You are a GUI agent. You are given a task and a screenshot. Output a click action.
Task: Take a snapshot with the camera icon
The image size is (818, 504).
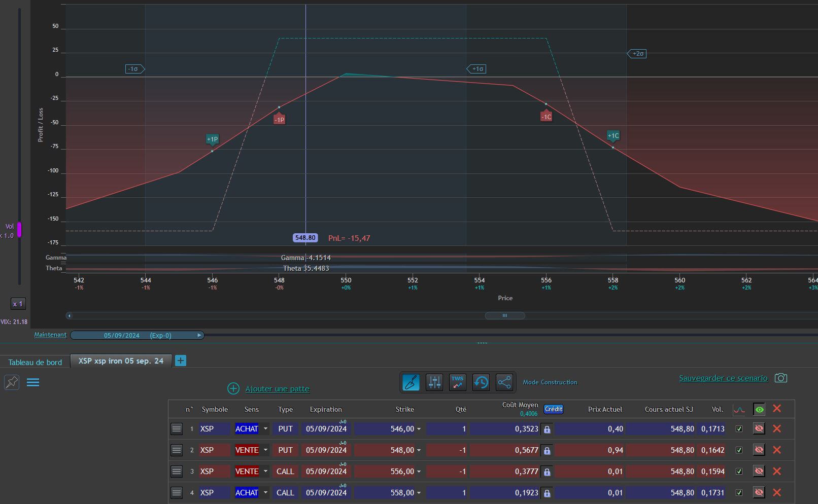781,378
